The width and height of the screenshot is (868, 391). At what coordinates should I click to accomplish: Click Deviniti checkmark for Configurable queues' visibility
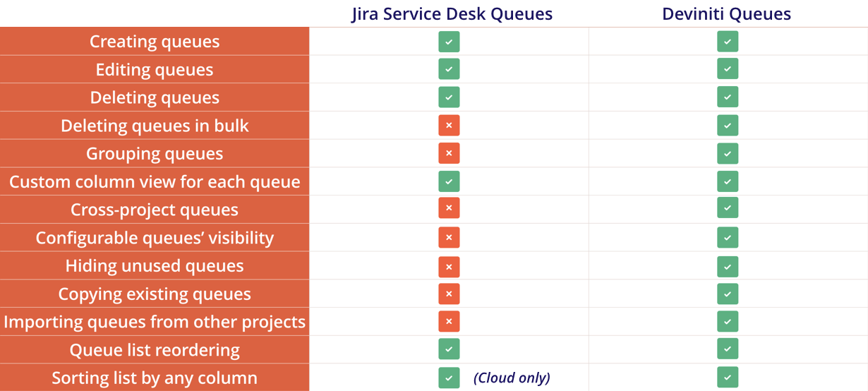(728, 238)
